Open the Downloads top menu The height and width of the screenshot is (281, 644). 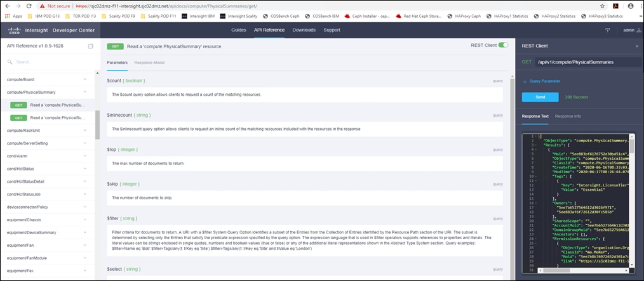(x=304, y=30)
